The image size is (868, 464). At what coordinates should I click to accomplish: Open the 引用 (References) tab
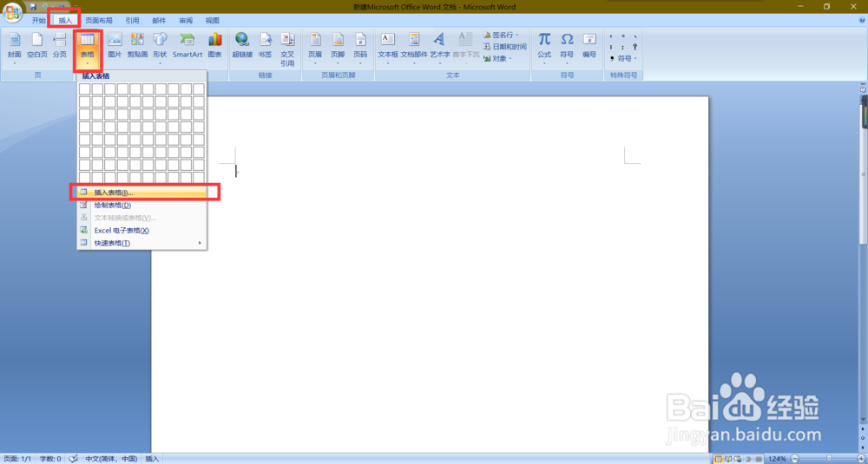tap(132, 21)
